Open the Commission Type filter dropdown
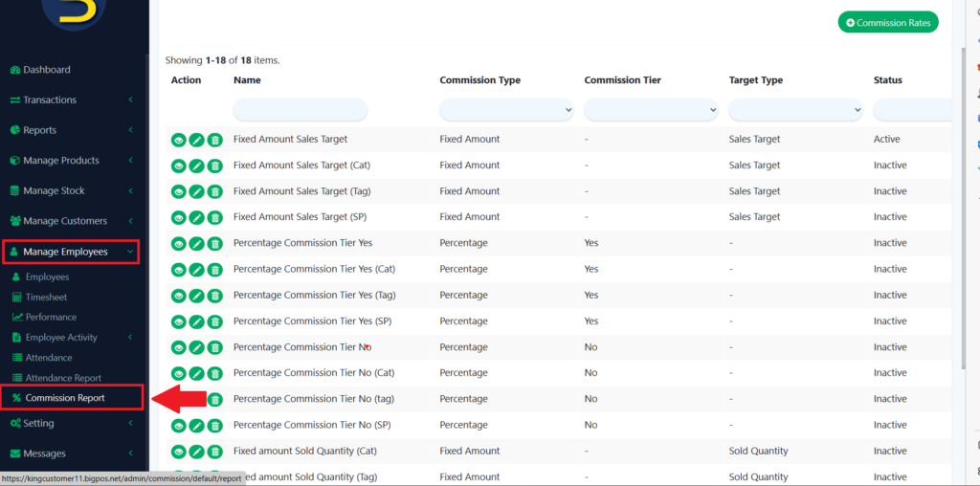Screen dimensions: 980x486 [506, 110]
